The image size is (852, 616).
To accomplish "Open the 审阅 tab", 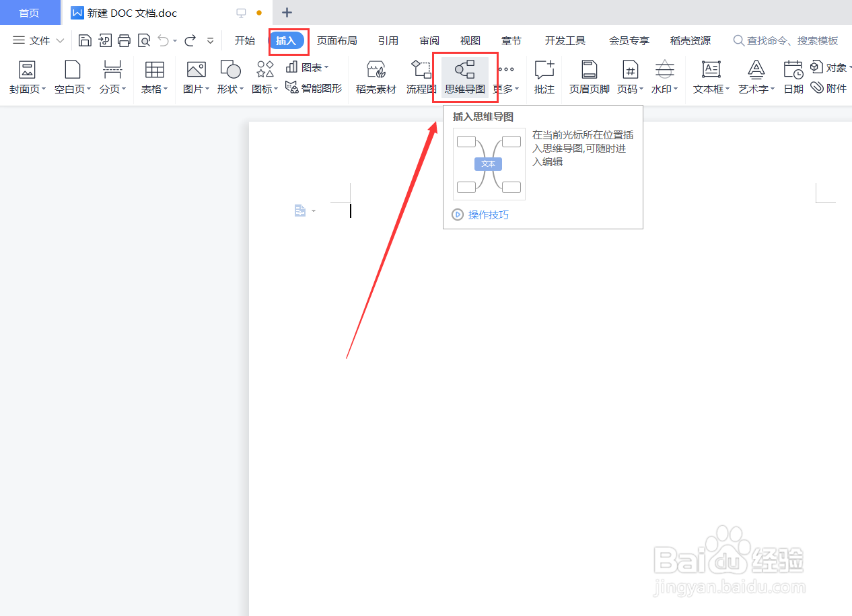I will [429, 41].
